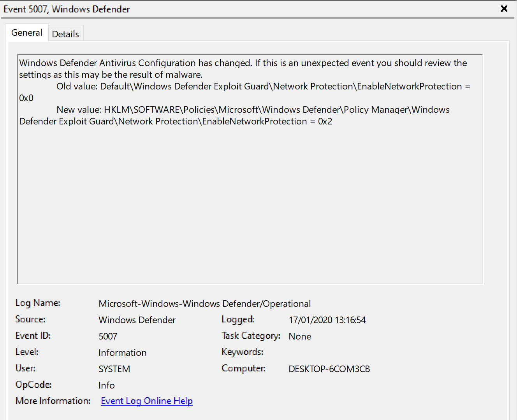Click the log name 'Microsoft-Windows-Windows Defender/Operational'
This screenshot has width=517, height=420.
[205, 304]
